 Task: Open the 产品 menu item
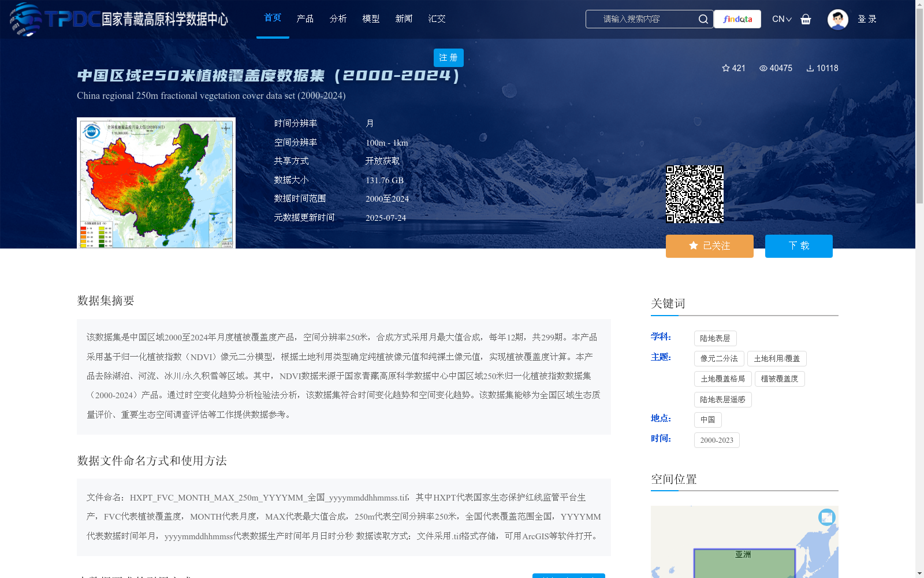[305, 18]
